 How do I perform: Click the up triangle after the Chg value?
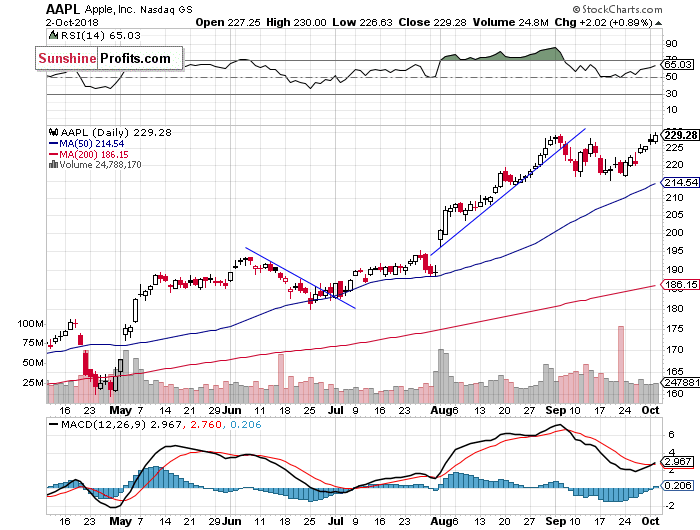tap(658, 23)
